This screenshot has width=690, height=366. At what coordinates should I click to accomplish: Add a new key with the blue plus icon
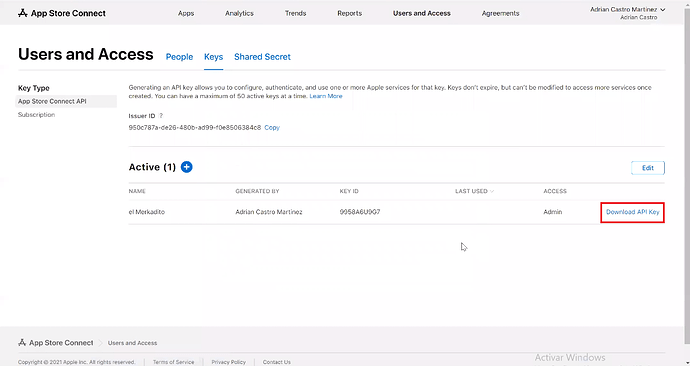pos(187,167)
